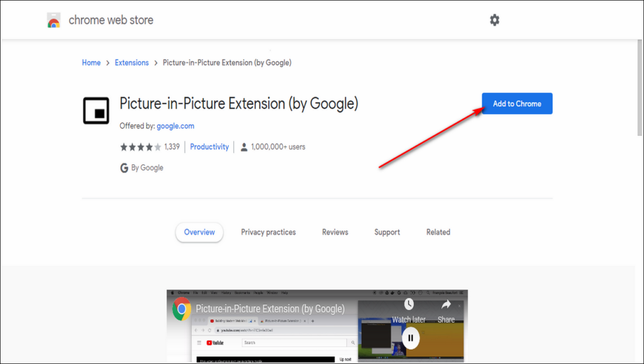Viewport: 644px width, 364px height.
Task: Click the video title in the preview
Action: click(x=270, y=309)
